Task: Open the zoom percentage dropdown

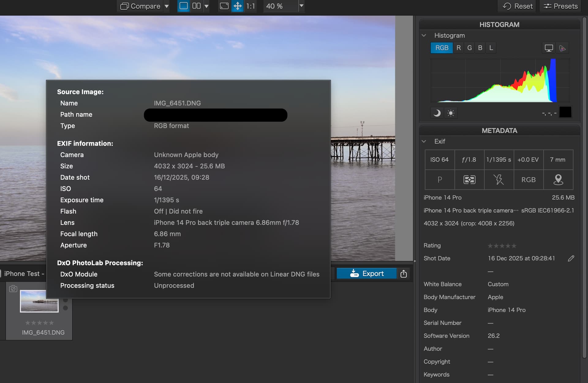Action: pos(301,6)
